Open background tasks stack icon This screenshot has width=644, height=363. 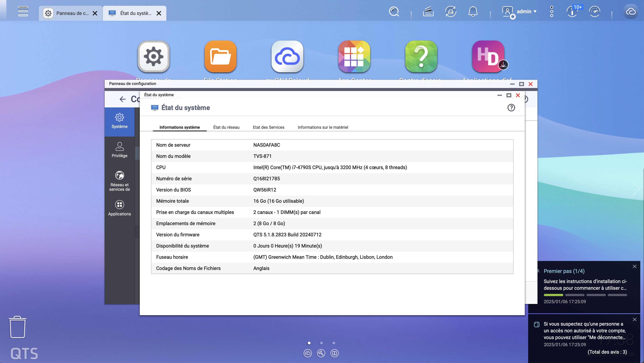tap(428, 12)
